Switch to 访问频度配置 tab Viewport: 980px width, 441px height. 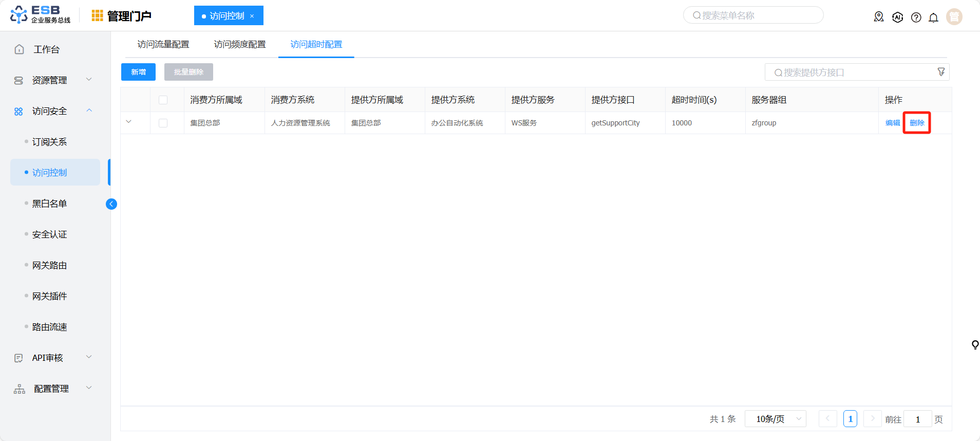pos(240,45)
